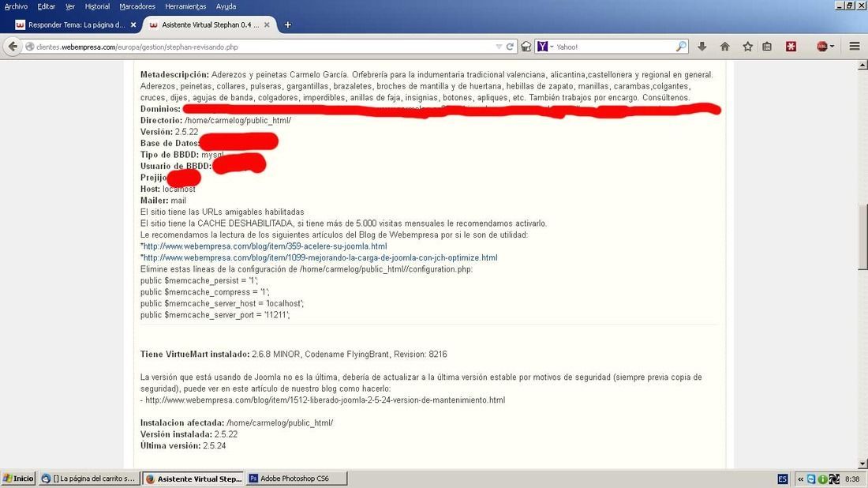The image size is (868, 488).
Task: Click the scrollbar up arrow
Action: point(862,66)
